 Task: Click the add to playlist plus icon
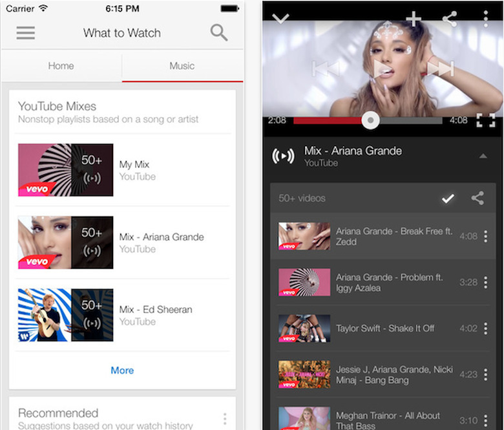click(x=414, y=19)
